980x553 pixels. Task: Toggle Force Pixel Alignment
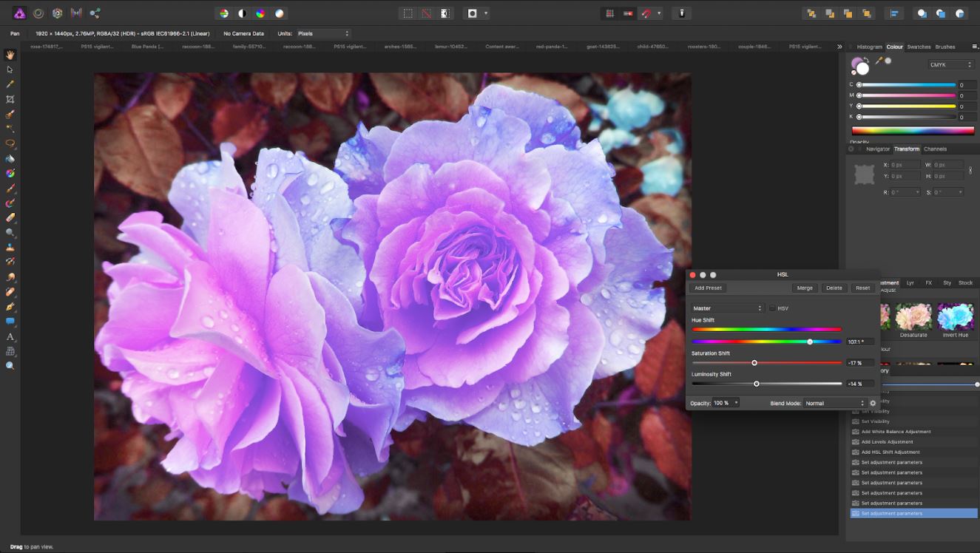click(x=628, y=13)
